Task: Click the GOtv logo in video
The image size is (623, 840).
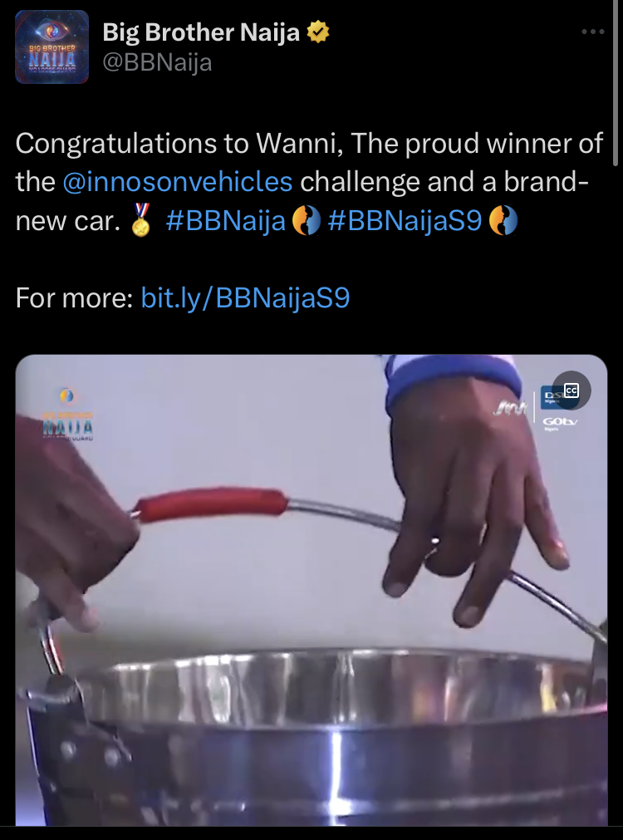Action: click(560, 422)
